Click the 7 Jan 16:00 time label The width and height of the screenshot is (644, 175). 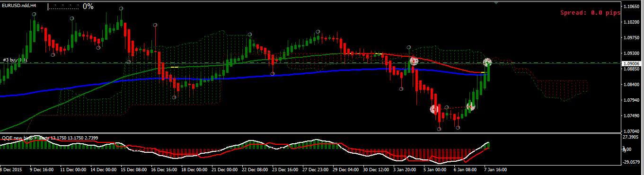tap(496, 169)
